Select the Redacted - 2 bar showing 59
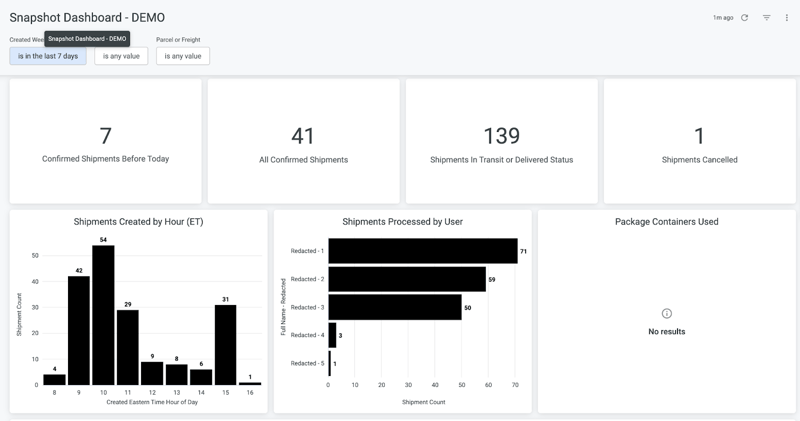 pyautogui.click(x=406, y=279)
